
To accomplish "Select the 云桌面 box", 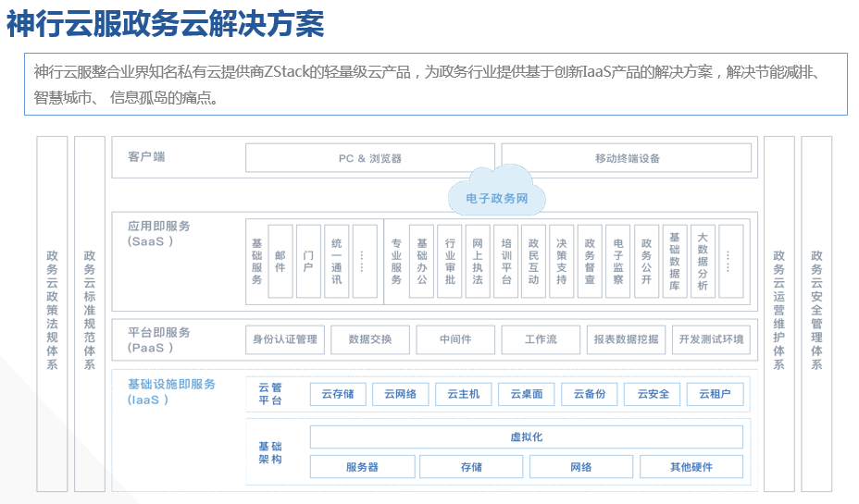I will pos(526,394).
